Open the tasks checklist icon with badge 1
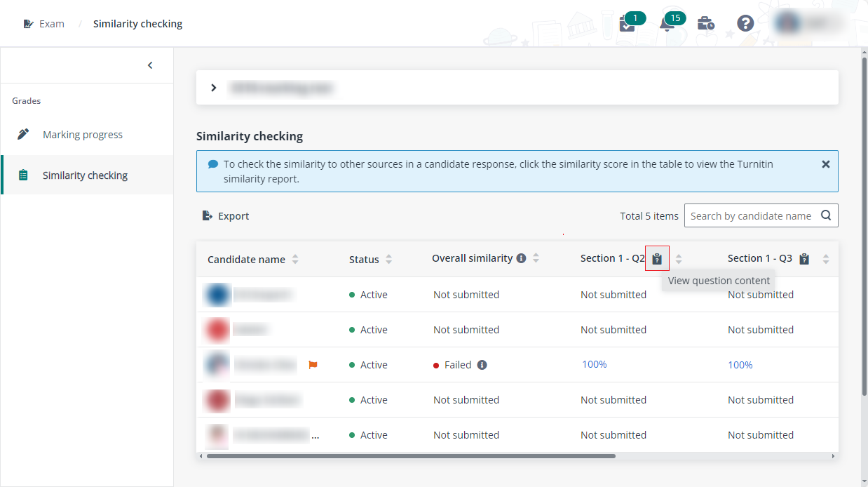This screenshot has height=487, width=868. coord(627,25)
